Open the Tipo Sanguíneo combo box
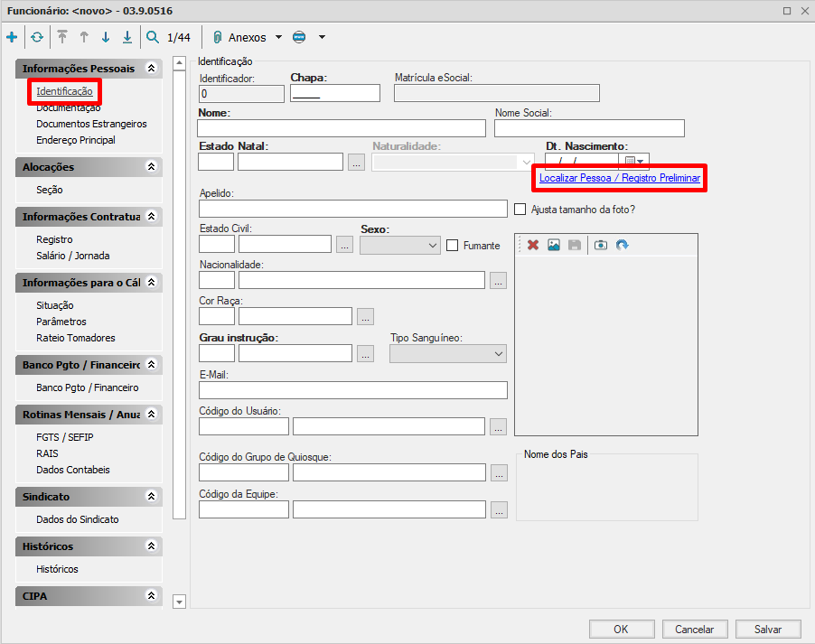The height and width of the screenshot is (644, 815). [x=448, y=354]
